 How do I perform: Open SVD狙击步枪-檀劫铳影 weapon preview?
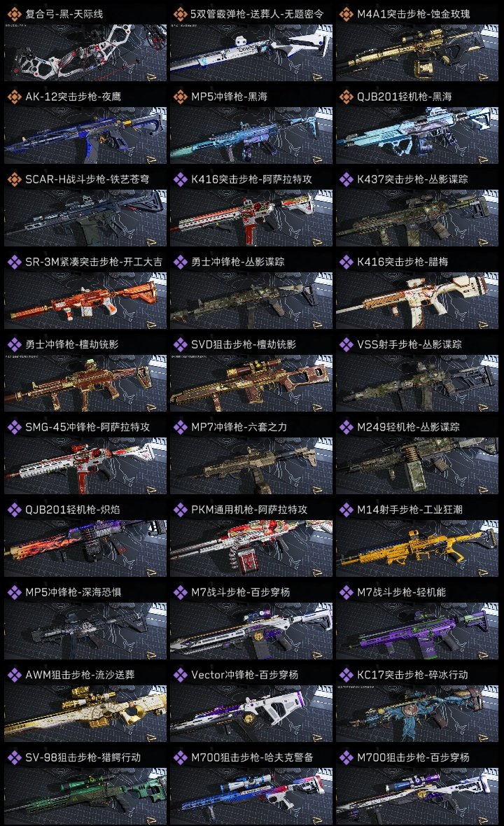click(251, 383)
